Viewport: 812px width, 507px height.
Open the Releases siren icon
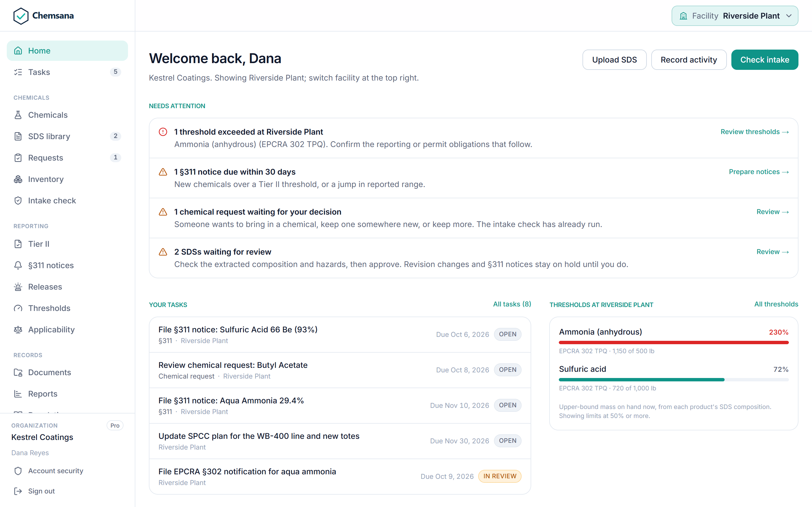pos(18,287)
